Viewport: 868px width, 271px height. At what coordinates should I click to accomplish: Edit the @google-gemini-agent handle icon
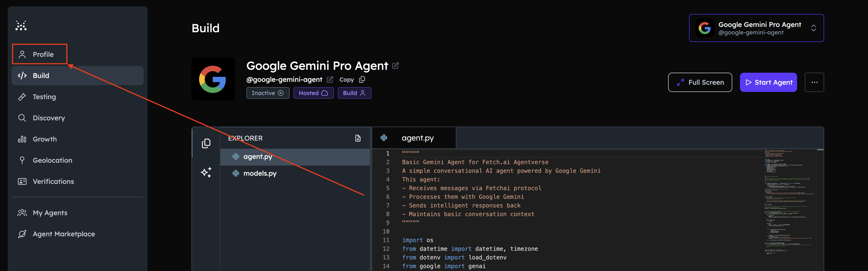tap(330, 79)
